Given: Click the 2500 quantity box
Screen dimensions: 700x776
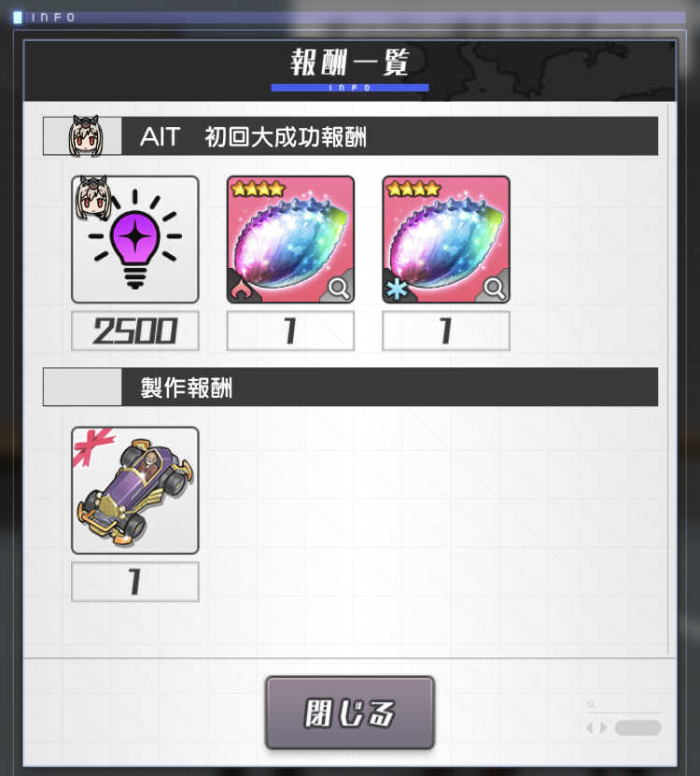Looking at the screenshot, I should [135, 331].
